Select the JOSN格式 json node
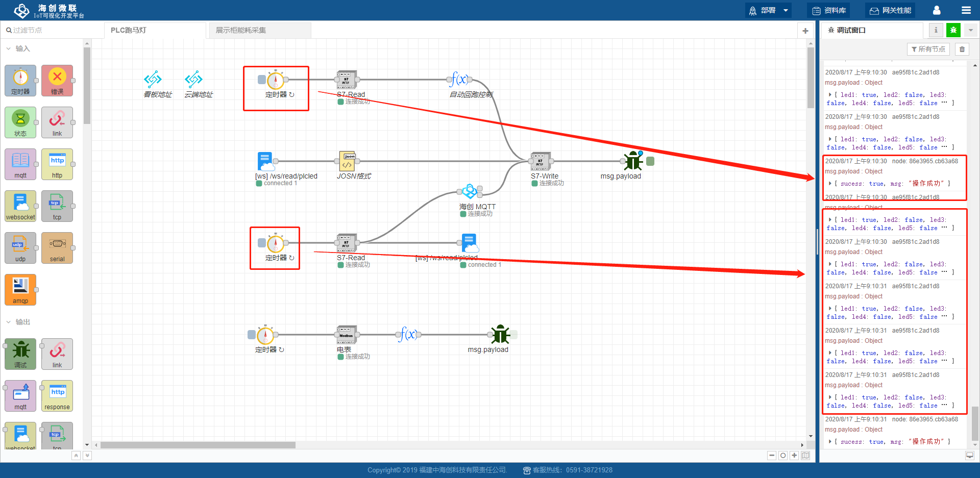Image resolution: width=980 pixels, height=478 pixels. tap(347, 161)
